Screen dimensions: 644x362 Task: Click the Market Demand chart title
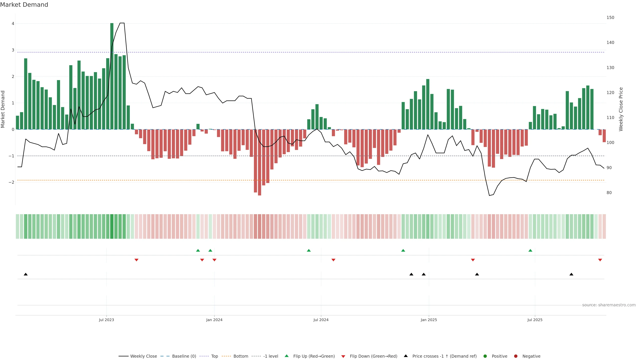[x=24, y=5]
